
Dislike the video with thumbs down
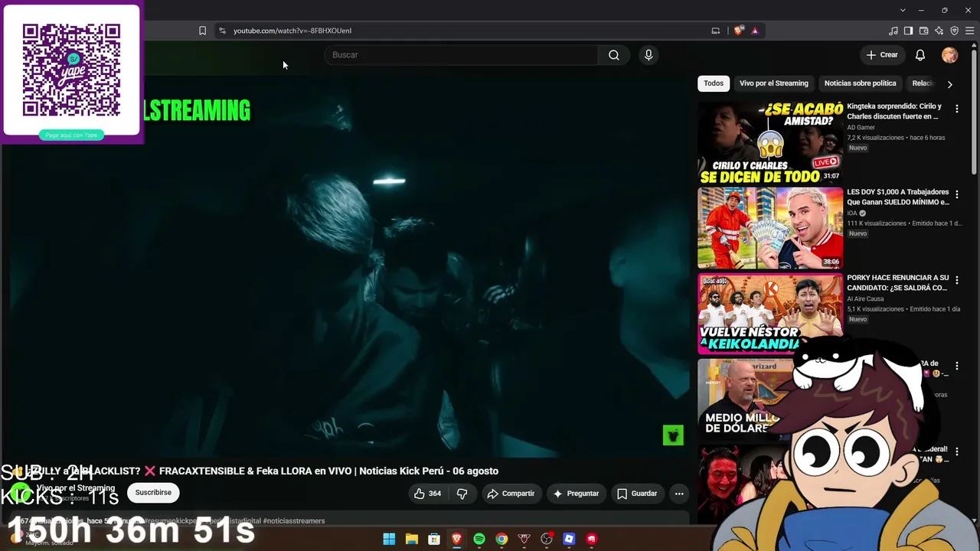click(x=462, y=494)
